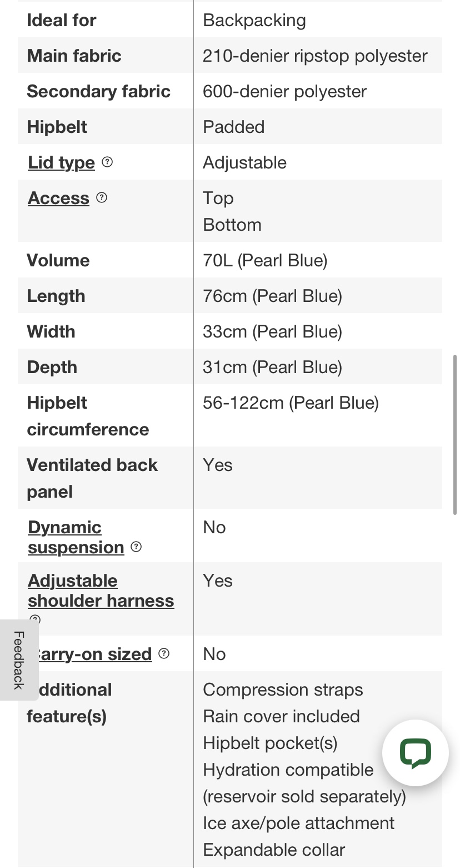Open the Access definition link
Screen dimensions: 460x868
point(58,198)
